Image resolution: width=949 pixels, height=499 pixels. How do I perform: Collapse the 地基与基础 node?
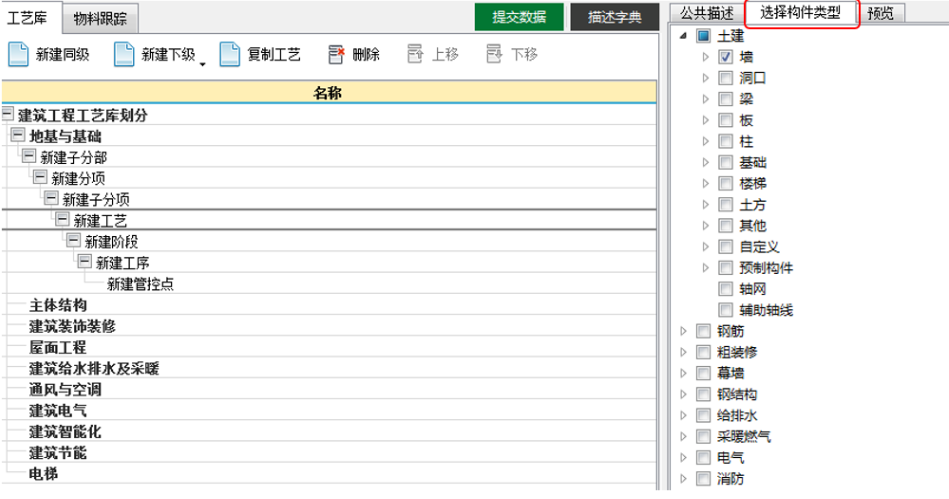pyautogui.click(x=18, y=135)
